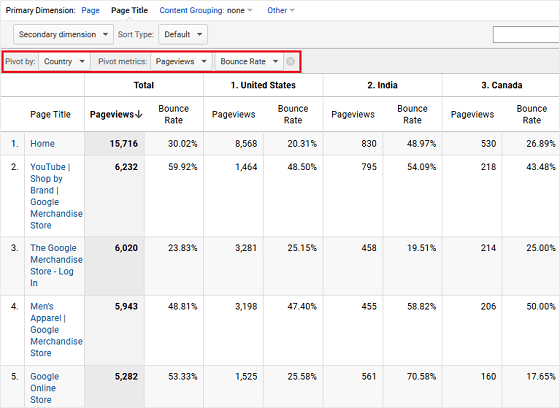This screenshot has width=560, height=408.
Task: Click the Page Title column header
Action: [x=50, y=114]
